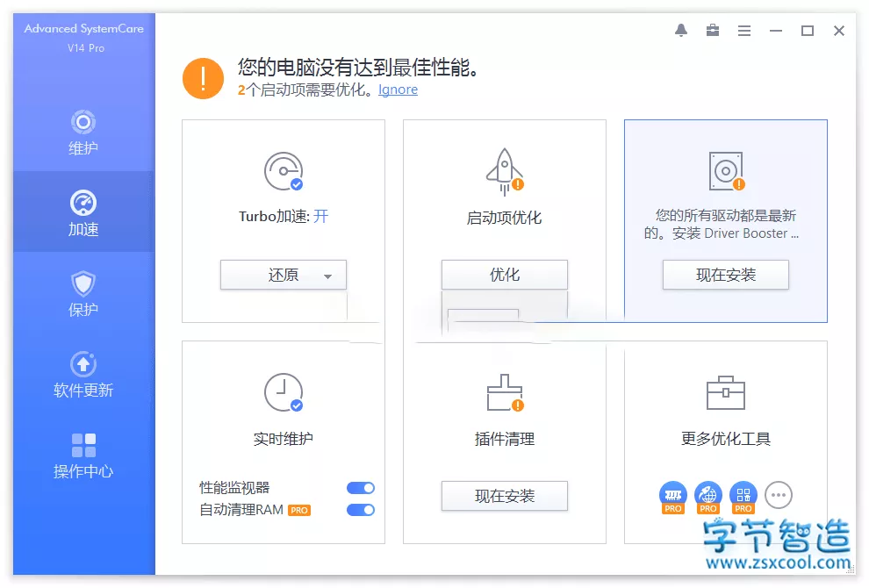Expand the 还原 button dropdown arrow
The image size is (869, 588).
coord(327,276)
